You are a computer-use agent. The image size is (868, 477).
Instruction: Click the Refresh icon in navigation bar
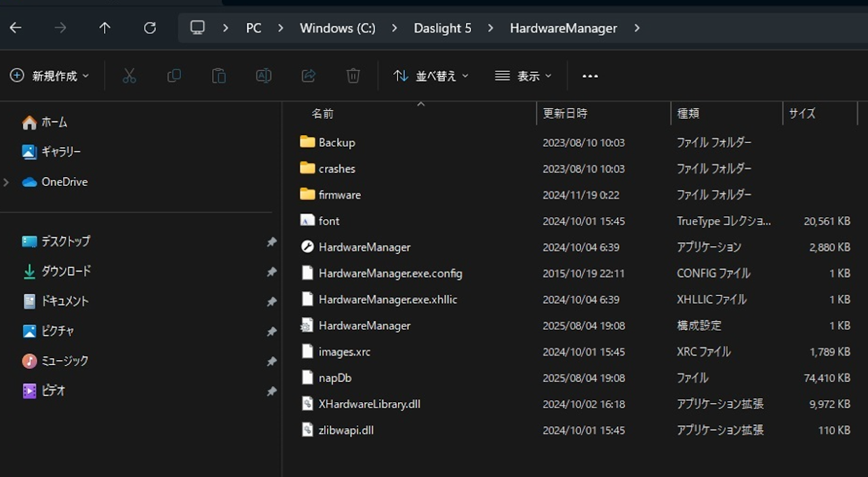150,28
